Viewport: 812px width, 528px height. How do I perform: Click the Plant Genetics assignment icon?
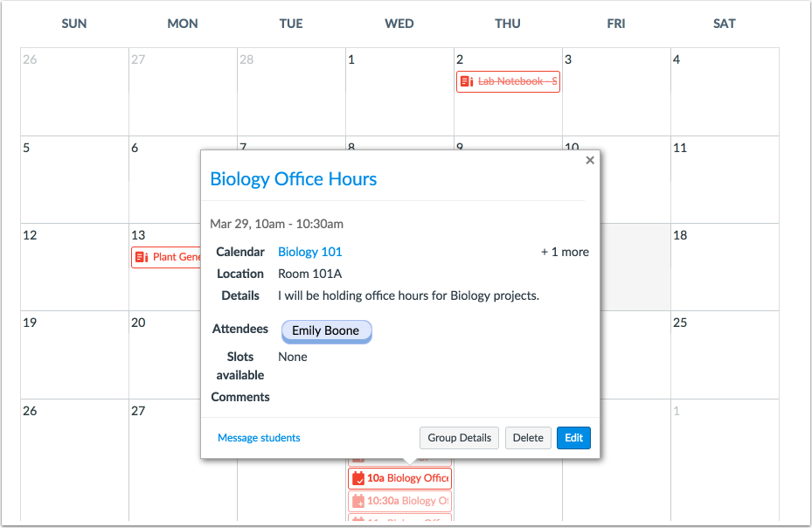(142, 257)
